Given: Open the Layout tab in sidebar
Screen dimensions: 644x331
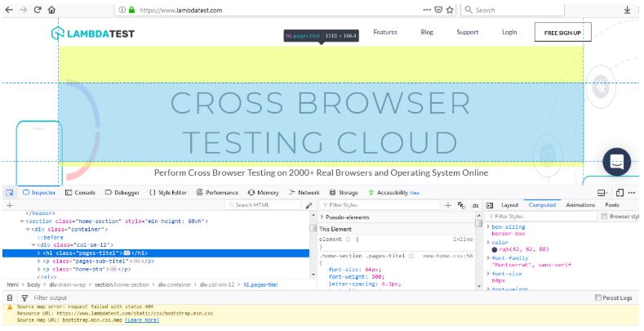Looking at the screenshot, I should (x=509, y=205).
